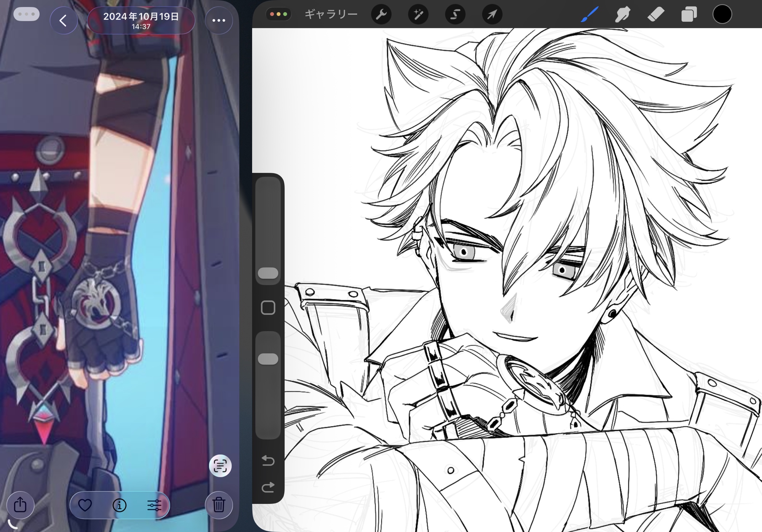Screen dimensions: 762x532
Task: Tap the brush opacity slider handle
Action: point(268,359)
